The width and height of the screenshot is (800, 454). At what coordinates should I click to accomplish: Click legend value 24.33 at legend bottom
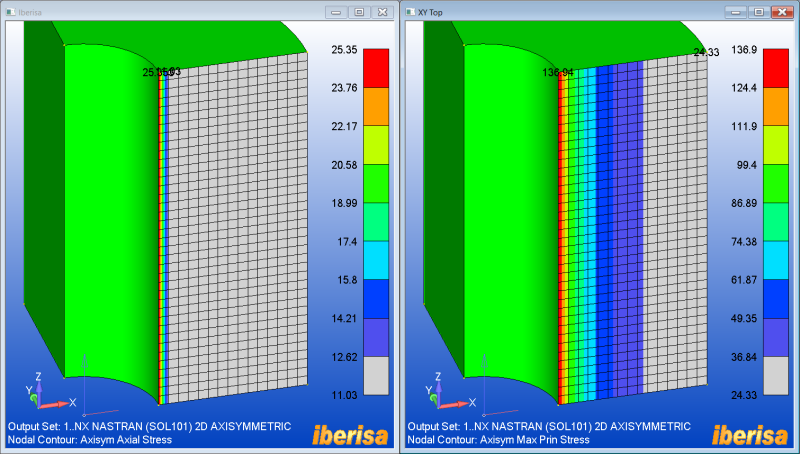[744, 395]
